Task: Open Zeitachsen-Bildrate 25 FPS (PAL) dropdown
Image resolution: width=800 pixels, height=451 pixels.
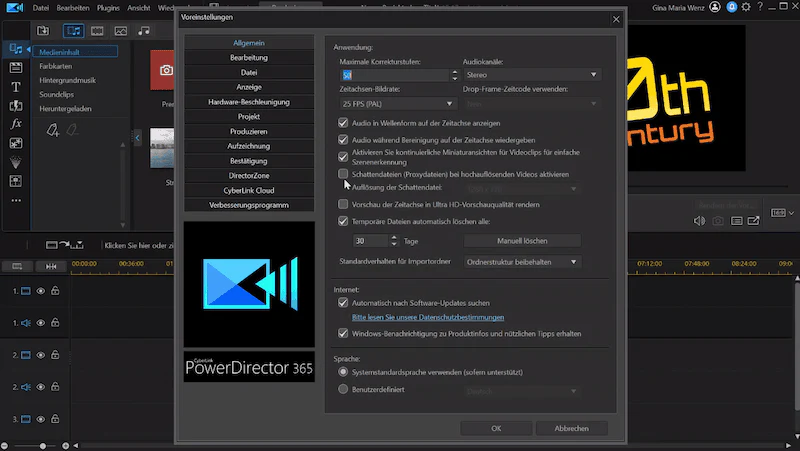Action: point(398,104)
